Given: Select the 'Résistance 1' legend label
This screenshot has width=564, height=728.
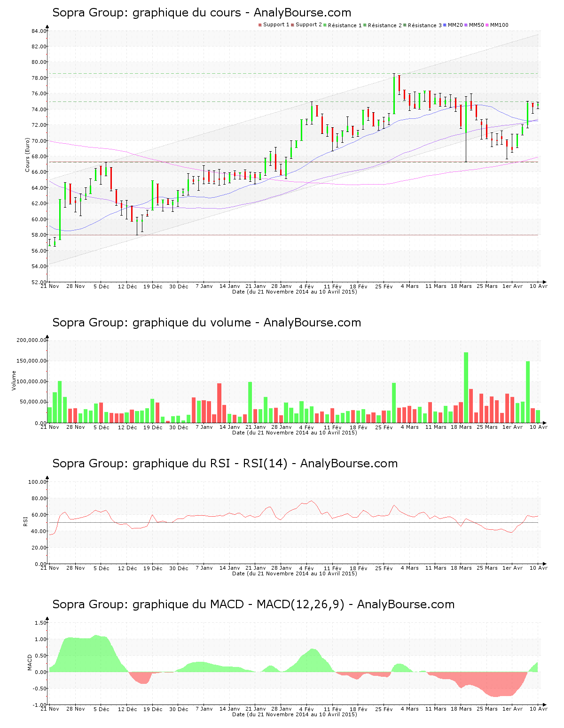Looking at the screenshot, I should pos(345,25).
